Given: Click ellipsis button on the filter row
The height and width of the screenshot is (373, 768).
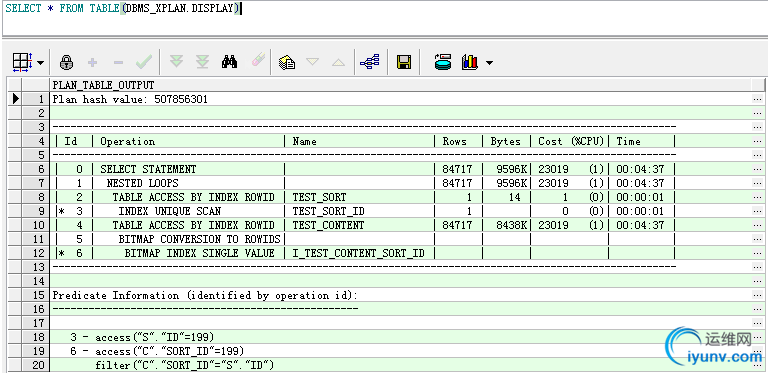Looking at the screenshot, I should pos(757,365).
